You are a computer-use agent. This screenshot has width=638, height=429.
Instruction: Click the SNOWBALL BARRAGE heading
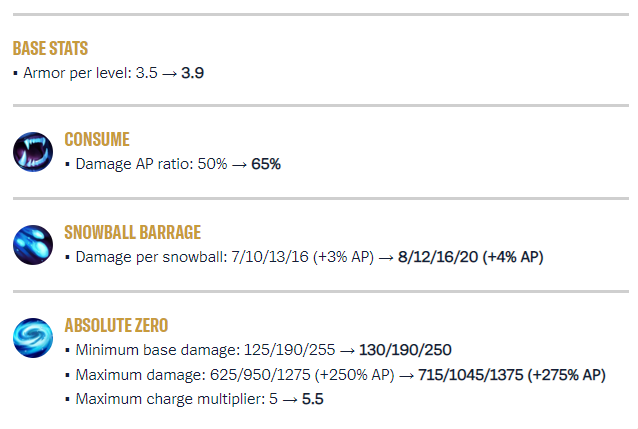click(133, 232)
